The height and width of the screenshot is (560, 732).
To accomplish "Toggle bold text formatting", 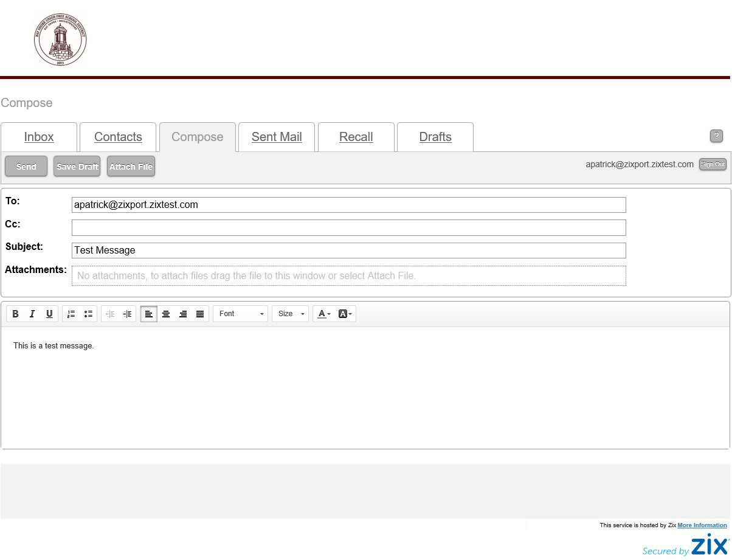I will (x=16, y=314).
